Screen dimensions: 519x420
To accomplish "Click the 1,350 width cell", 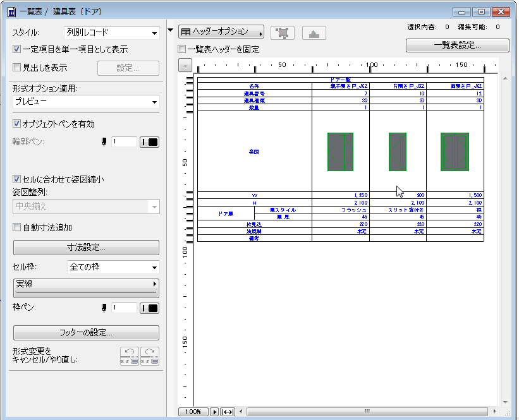I will pos(341,195).
